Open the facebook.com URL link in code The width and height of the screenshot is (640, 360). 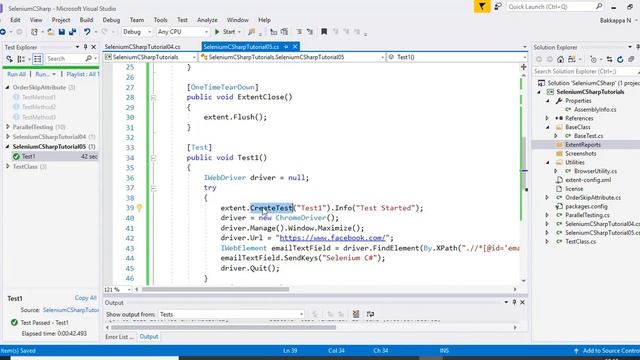click(x=332, y=238)
